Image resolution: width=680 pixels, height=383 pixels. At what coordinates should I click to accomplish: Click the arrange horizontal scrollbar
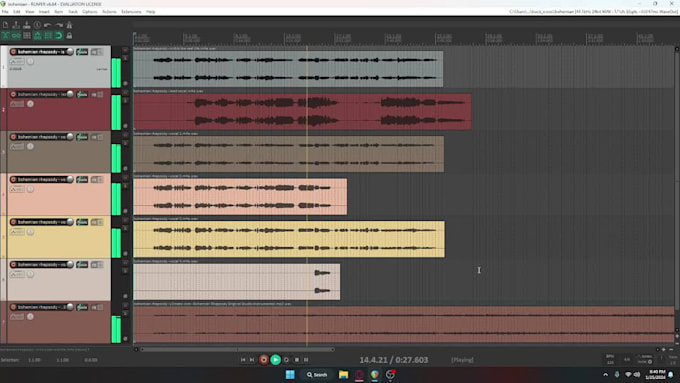(237, 349)
